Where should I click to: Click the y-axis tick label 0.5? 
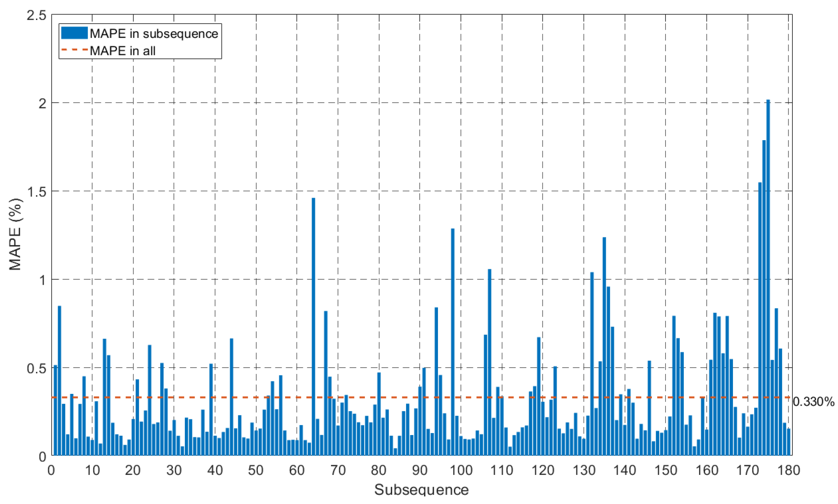pyautogui.click(x=36, y=368)
